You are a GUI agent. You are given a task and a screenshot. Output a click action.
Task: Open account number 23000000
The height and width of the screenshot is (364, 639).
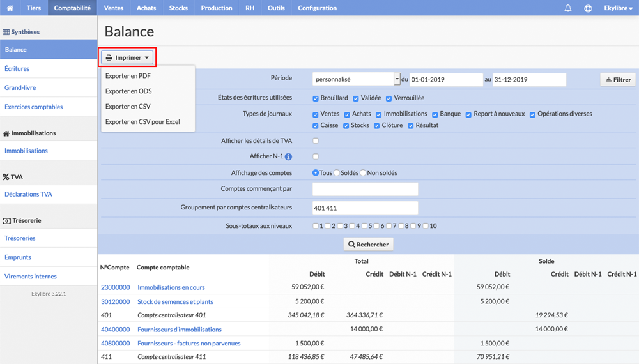115,287
